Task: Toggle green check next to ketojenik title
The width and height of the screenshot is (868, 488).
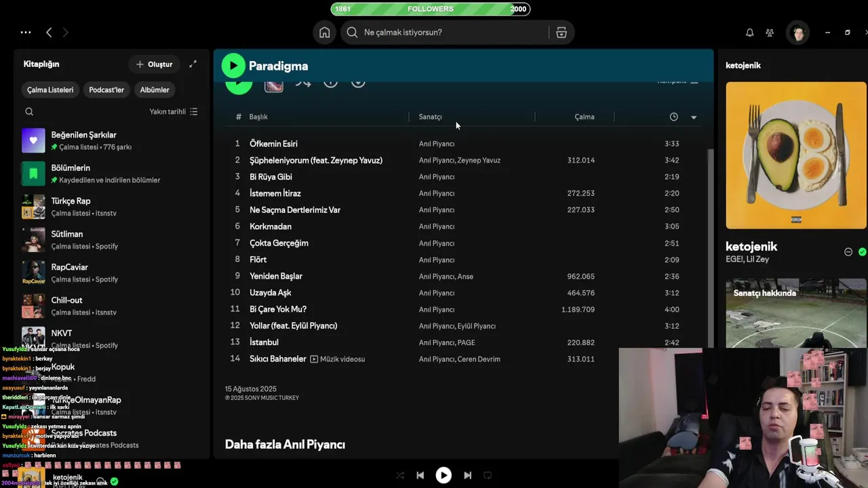Action: pos(862,251)
